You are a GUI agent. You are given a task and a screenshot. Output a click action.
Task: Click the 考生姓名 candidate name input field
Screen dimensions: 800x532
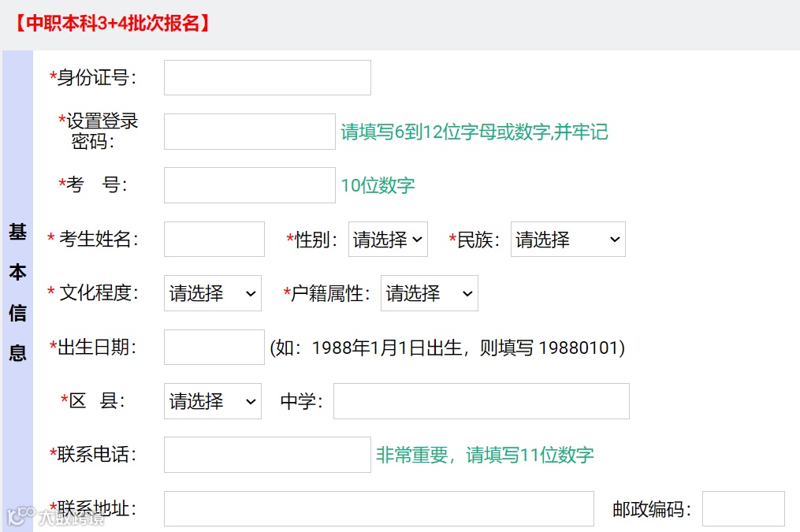(213, 239)
